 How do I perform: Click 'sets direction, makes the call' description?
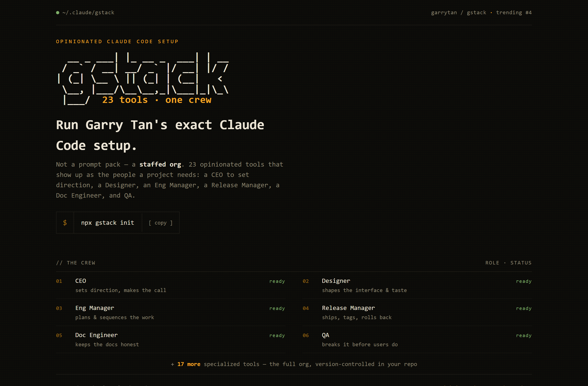[121, 290]
